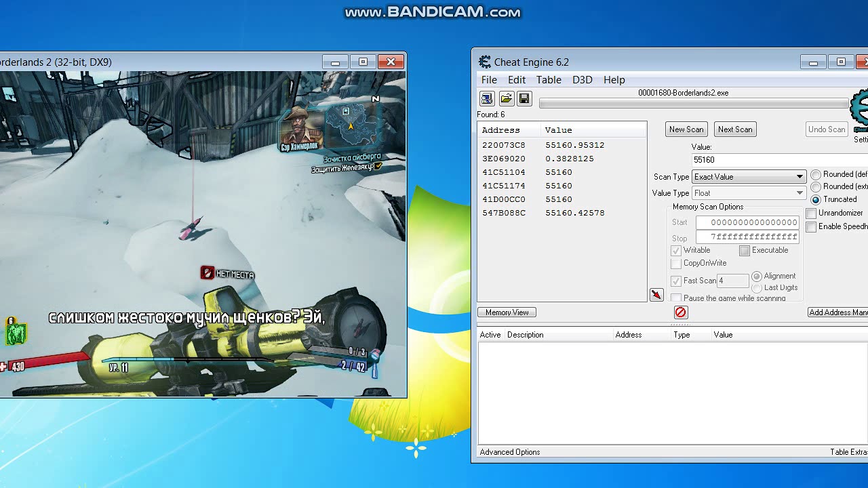Viewport: 868px width, 488px height.
Task: Click Advanced Options at the bottom
Action: click(510, 452)
